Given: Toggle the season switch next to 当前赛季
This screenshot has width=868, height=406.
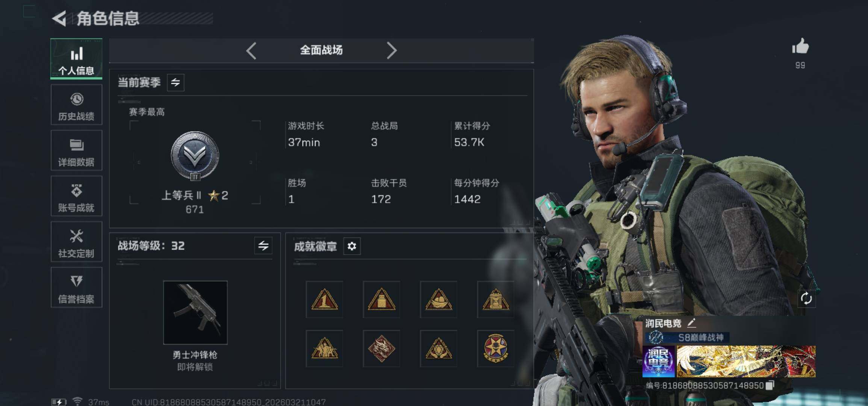Looking at the screenshot, I should 175,82.
